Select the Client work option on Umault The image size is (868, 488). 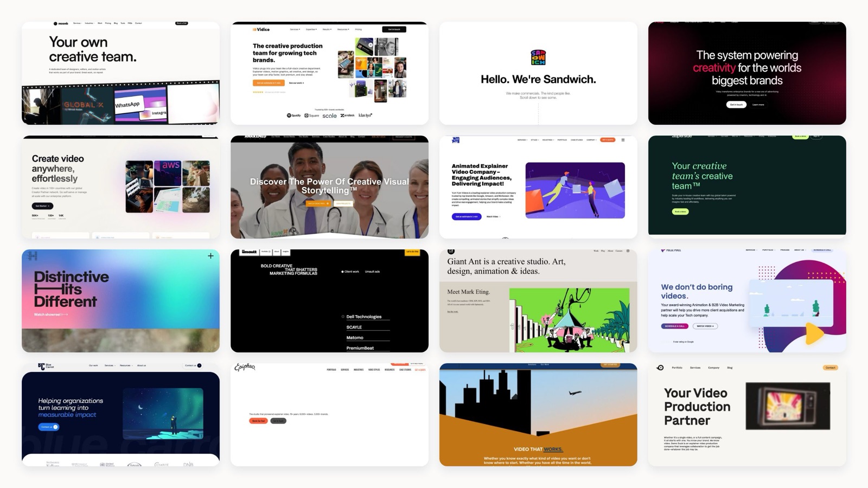coord(350,272)
